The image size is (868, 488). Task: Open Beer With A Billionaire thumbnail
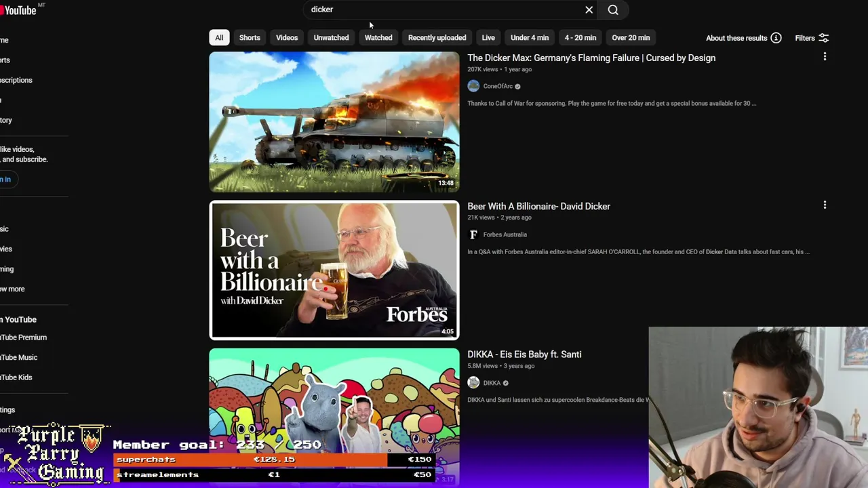[x=334, y=270]
